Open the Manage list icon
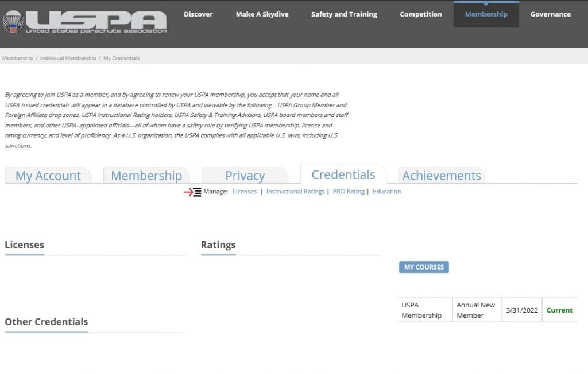Screen dimensions: 588x374 click(x=197, y=192)
